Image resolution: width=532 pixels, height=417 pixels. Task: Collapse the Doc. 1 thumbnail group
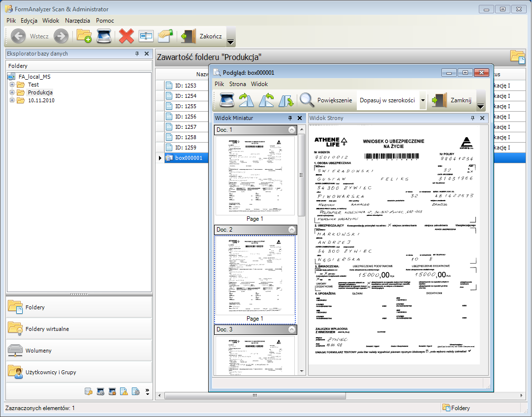pyautogui.click(x=292, y=130)
